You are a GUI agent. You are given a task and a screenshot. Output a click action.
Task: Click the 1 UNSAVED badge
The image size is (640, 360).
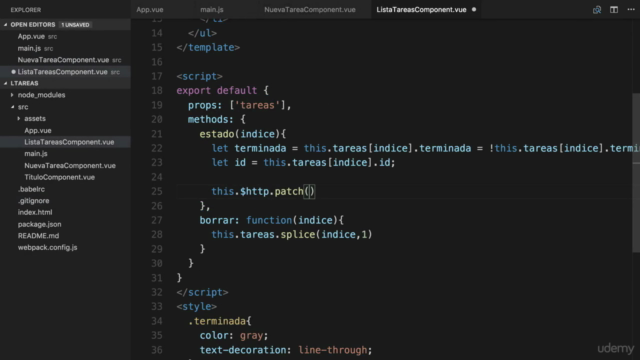(75, 25)
